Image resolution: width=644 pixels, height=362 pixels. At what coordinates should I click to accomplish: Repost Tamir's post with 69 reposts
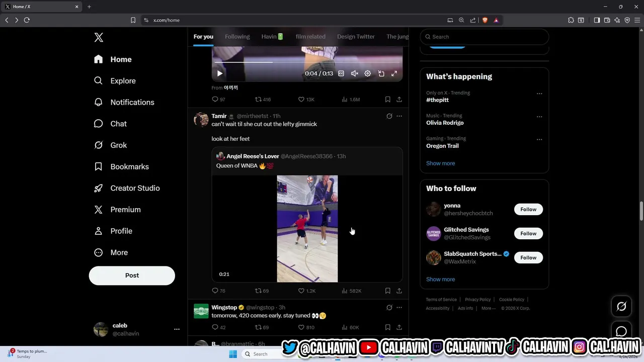point(262,291)
